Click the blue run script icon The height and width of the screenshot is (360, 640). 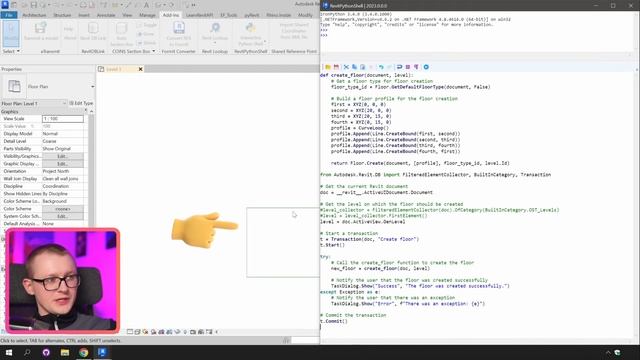point(426,67)
